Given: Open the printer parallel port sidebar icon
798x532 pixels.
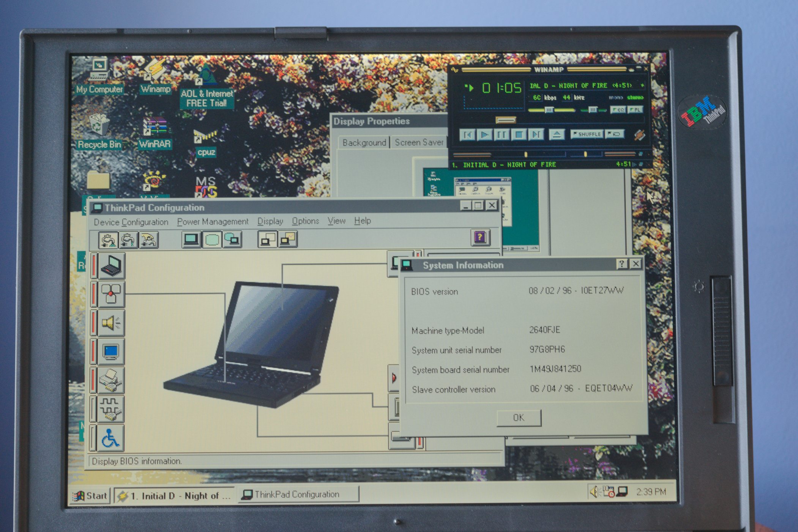Looking at the screenshot, I should coord(111,381).
